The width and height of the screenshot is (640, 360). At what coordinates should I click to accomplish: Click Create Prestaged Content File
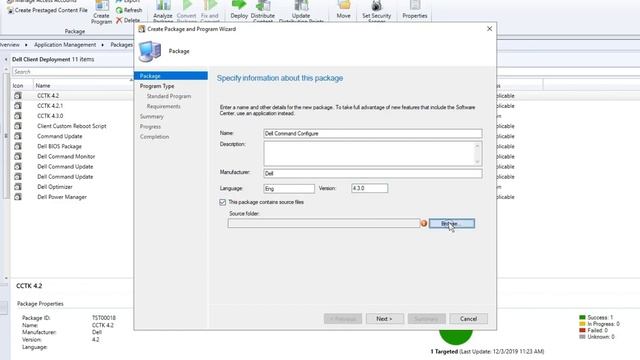[x=47, y=10]
